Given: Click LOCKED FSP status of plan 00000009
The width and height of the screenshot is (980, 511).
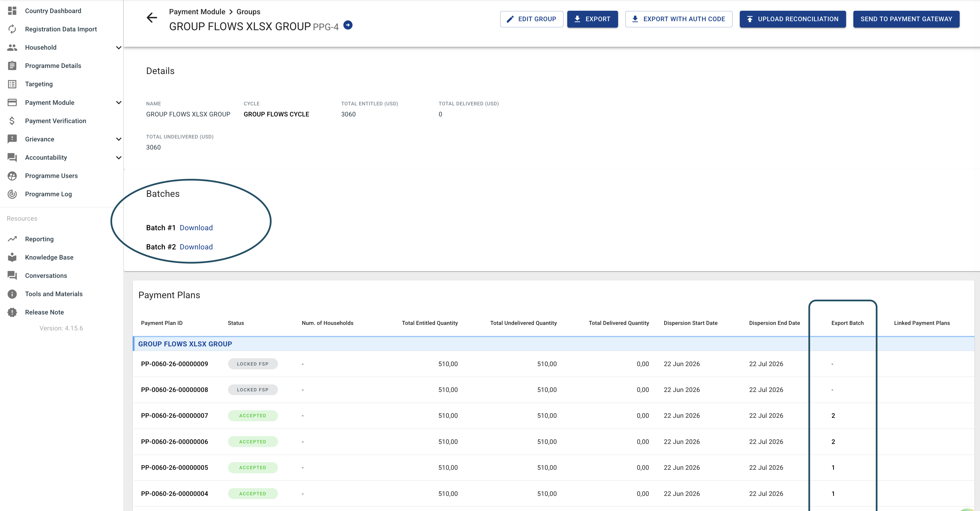Looking at the screenshot, I should click(253, 364).
